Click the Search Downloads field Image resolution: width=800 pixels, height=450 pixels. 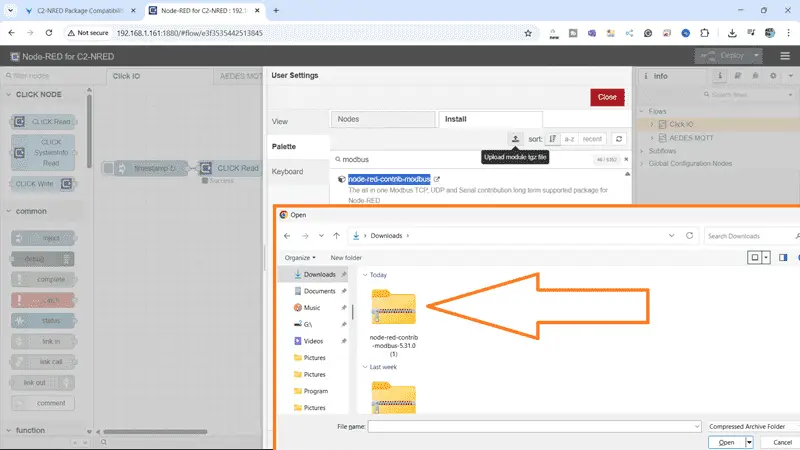coord(750,236)
